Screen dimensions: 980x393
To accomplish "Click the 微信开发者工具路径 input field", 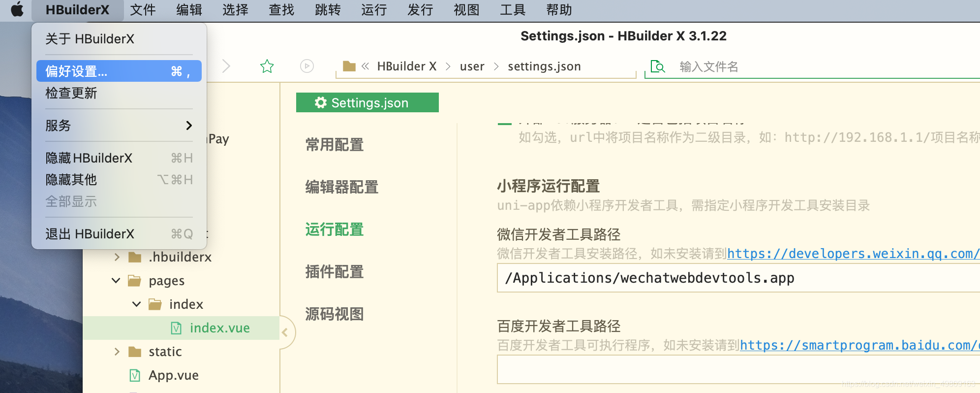I will (x=738, y=278).
